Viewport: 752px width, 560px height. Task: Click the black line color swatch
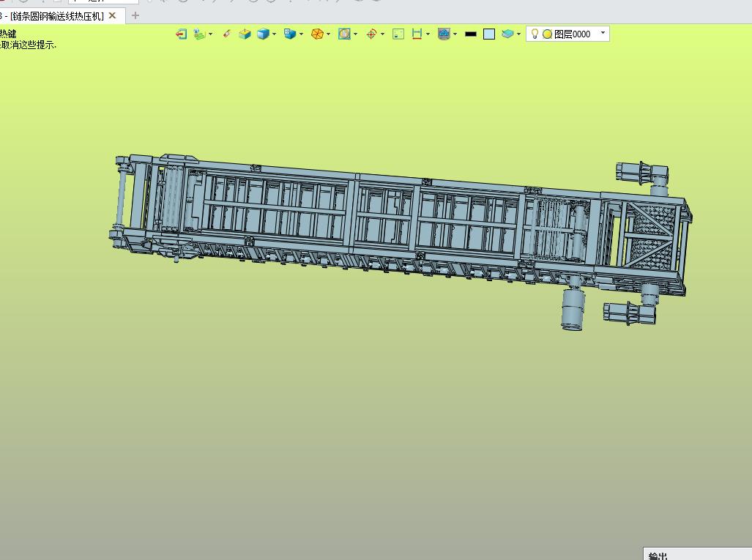point(471,34)
